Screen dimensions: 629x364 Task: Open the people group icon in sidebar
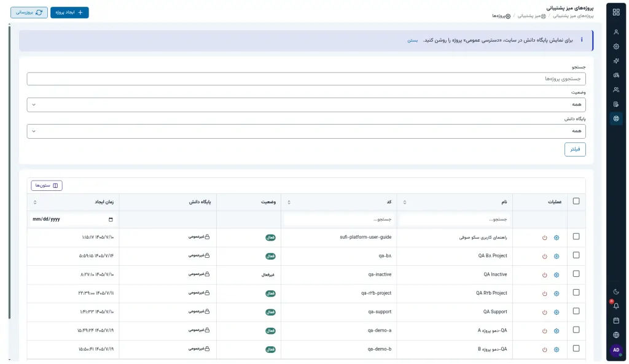(x=615, y=90)
